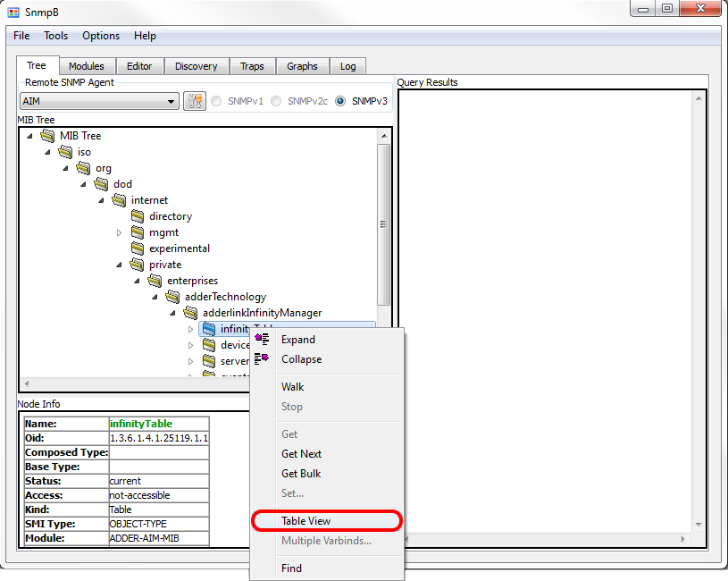Choose Walk from context menu
728x581 pixels.
[326, 386]
